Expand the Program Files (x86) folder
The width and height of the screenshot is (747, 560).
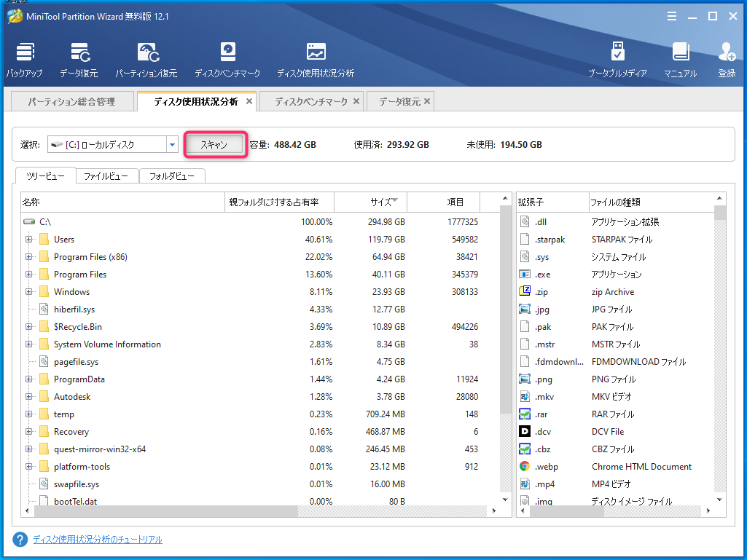coord(29,257)
